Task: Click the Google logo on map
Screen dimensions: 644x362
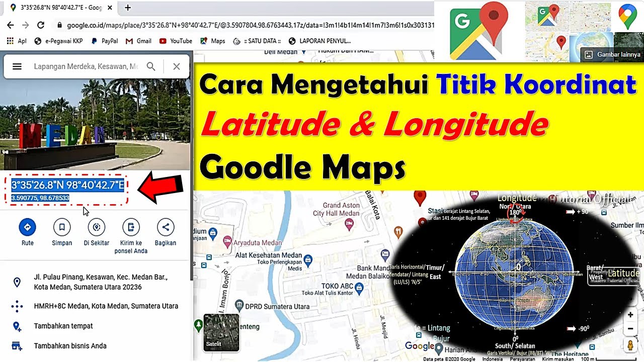Action: click(x=420, y=346)
